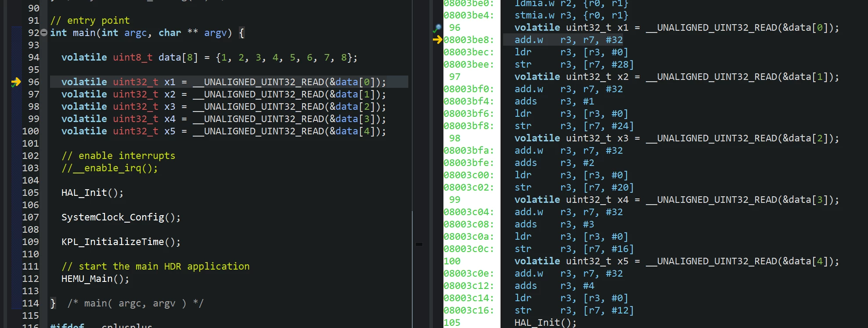Click the KPL_InitializeTime() call
The width and height of the screenshot is (868, 328).
(121, 242)
